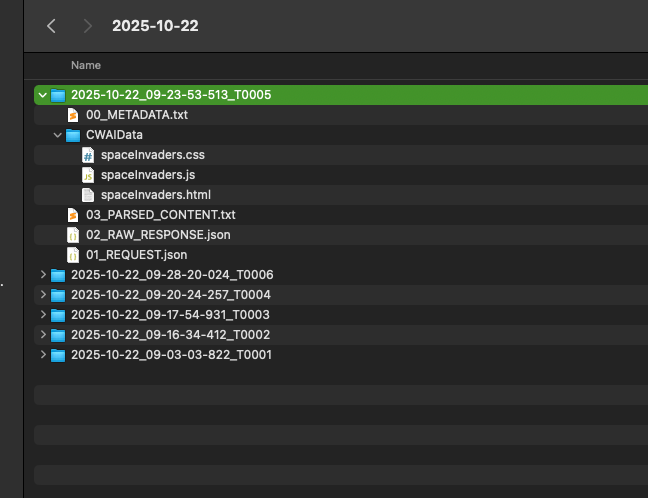Viewport: 648px width, 498px height.
Task: Expand the T0006 folder
Action: 41,275
